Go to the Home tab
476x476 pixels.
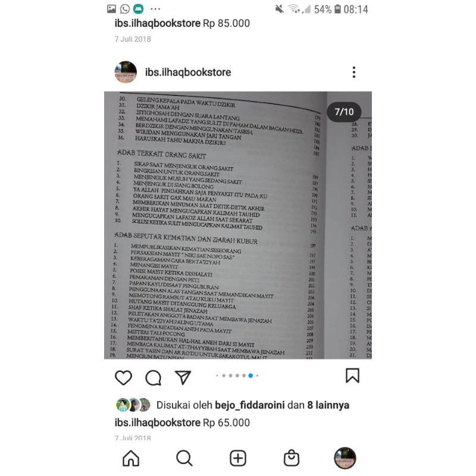coord(131,458)
